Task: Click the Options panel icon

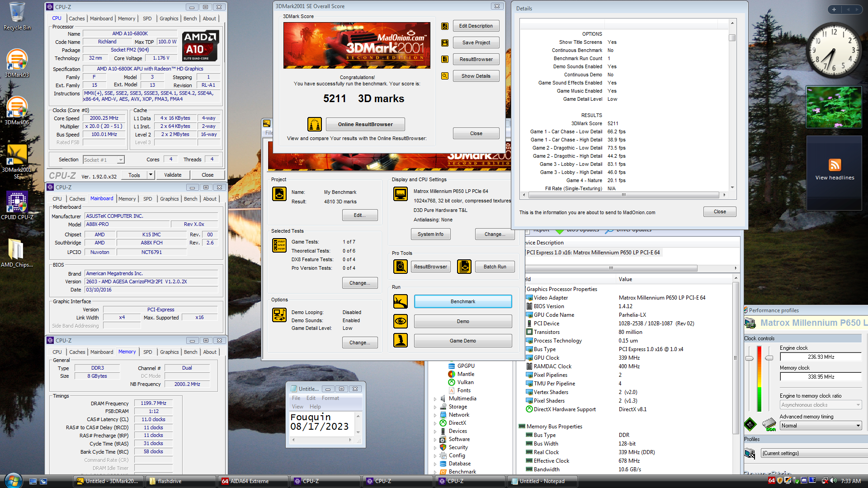Action: [279, 315]
